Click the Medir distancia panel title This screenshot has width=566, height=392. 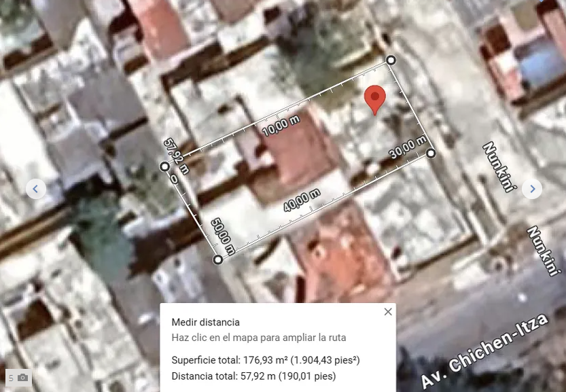pos(205,322)
